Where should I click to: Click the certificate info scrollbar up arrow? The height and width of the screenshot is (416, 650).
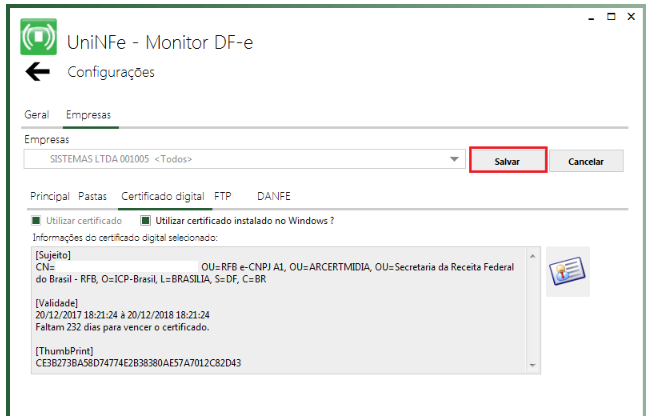[x=533, y=256]
